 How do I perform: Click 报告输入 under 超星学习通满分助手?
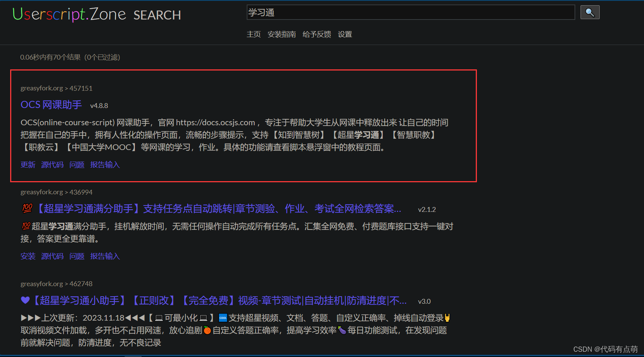point(105,256)
